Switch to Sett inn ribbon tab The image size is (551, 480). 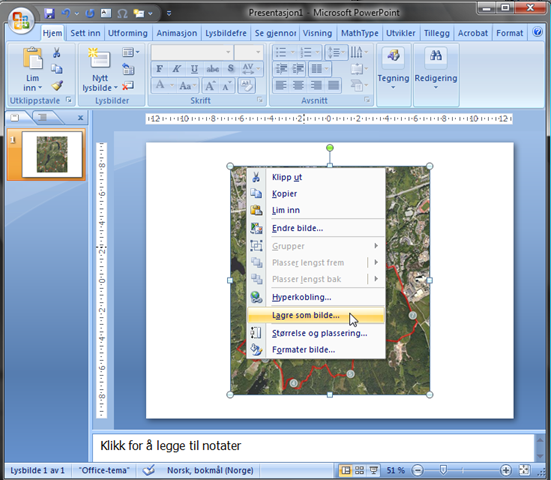tap(85, 33)
